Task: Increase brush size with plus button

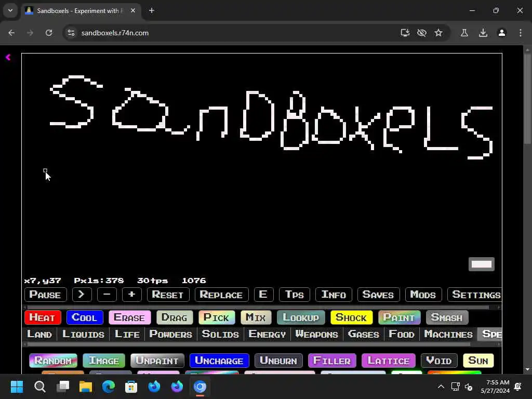Action: point(131,295)
